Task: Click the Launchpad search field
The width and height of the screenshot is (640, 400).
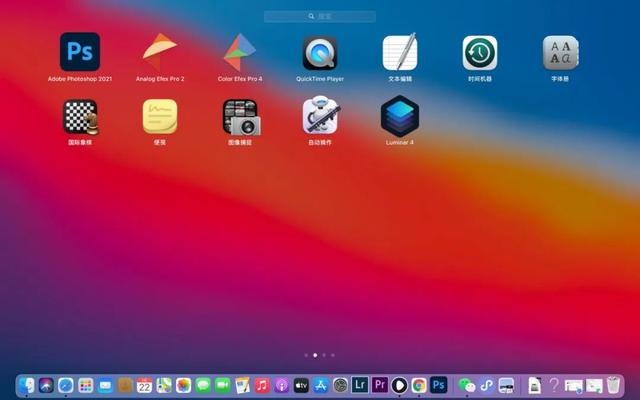Action: 320,16
